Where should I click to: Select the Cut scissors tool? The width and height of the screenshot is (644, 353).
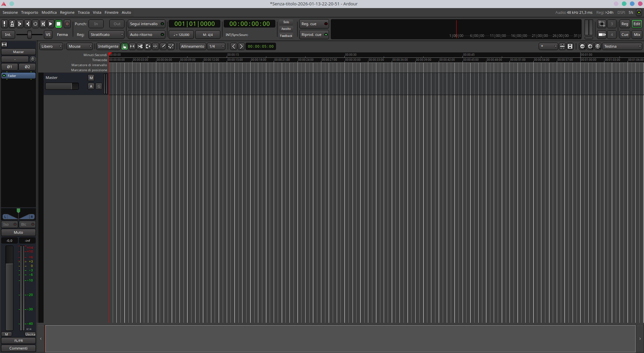140,46
